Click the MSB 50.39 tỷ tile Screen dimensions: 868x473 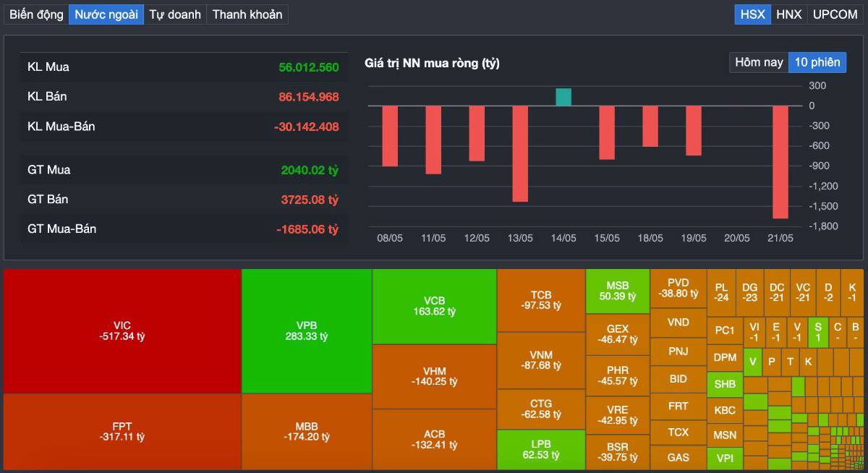pos(618,291)
